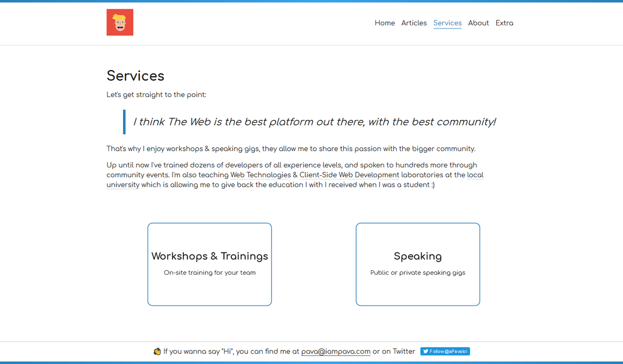
Task: Click the cartoon face logo
Action: coord(120,22)
